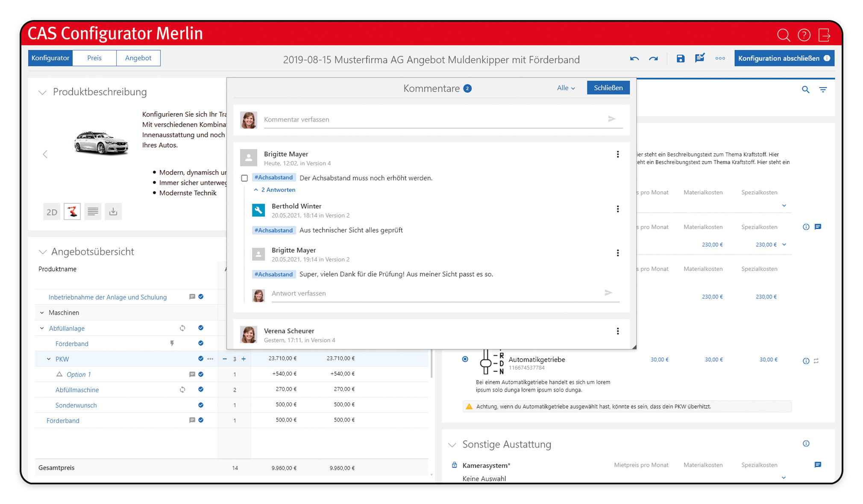This screenshot has height=504, width=863.
Task: Decrease PKW quantity with minus
Action: (225, 359)
